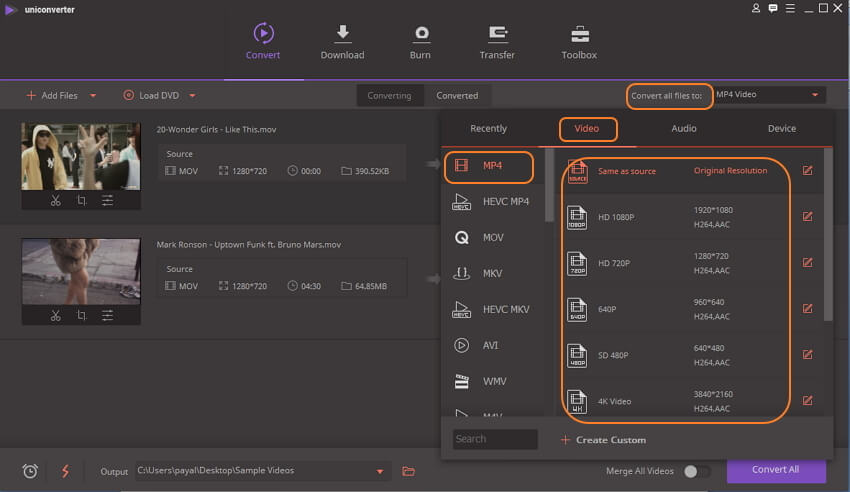Crop the Wonder Girls video
The width and height of the screenshot is (850, 492).
point(81,200)
